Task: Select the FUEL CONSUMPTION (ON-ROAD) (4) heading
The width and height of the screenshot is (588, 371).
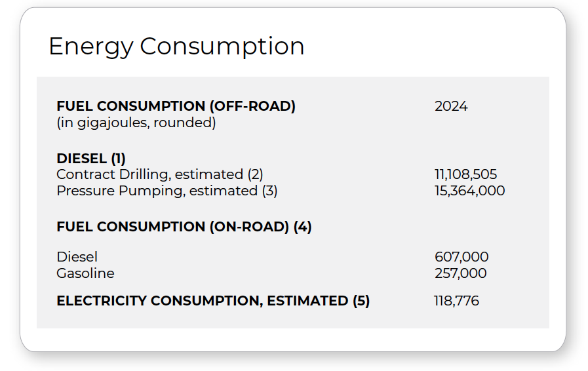Action: tap(184, 227)
